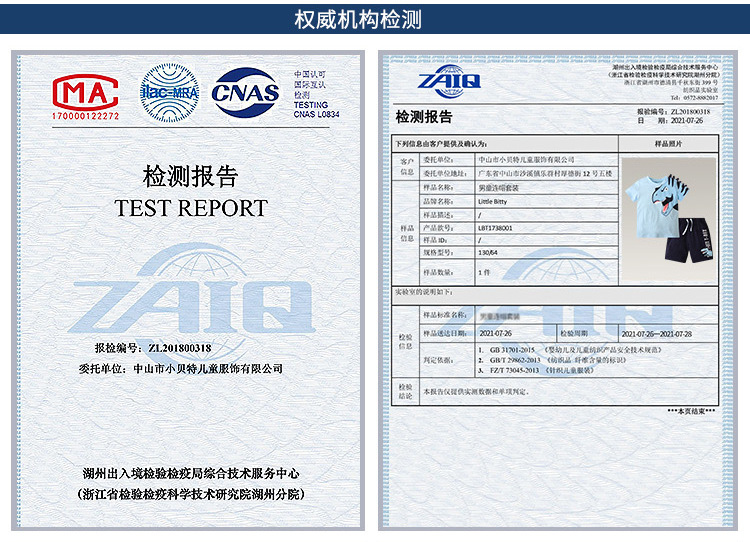Click the 检验结论 conclusion text
The width and height of the screenshot is (750, 542).
(476, 391)
